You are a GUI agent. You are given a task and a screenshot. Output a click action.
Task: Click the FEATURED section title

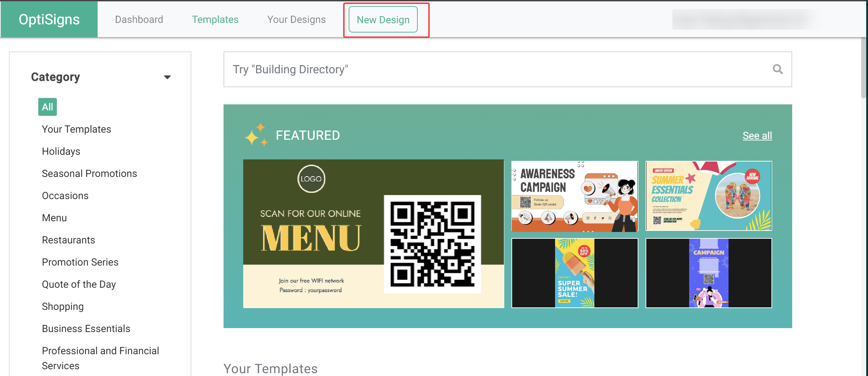[308, 135]
